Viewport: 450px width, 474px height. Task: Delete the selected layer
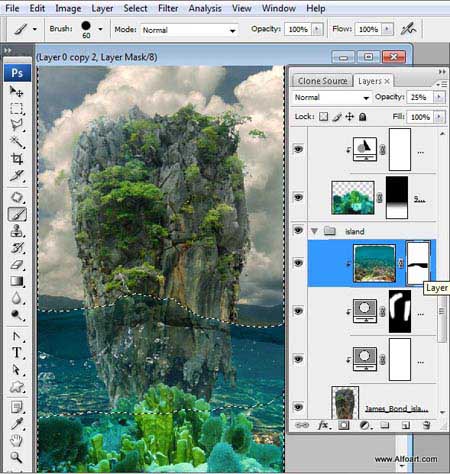[x=426, y=425]
